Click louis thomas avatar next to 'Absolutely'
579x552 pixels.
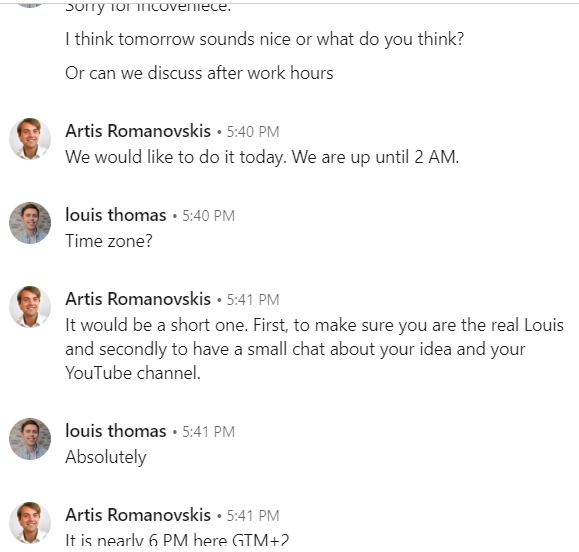click(30, 439)
